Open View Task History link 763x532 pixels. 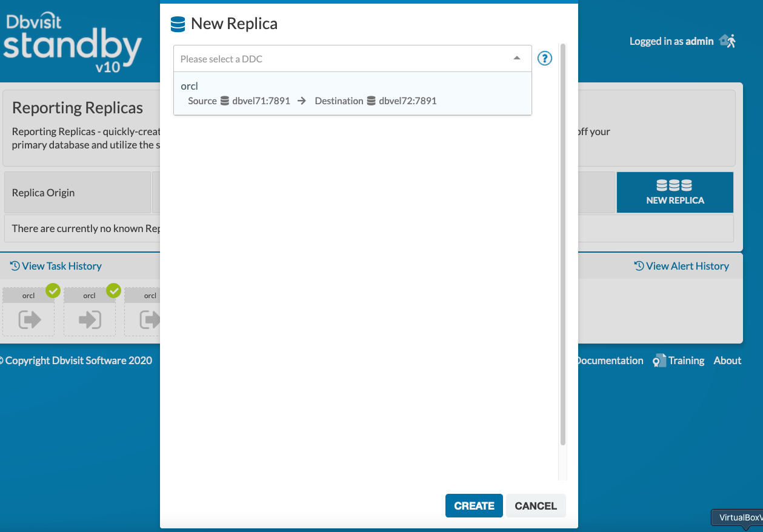[x=56, y=266]
